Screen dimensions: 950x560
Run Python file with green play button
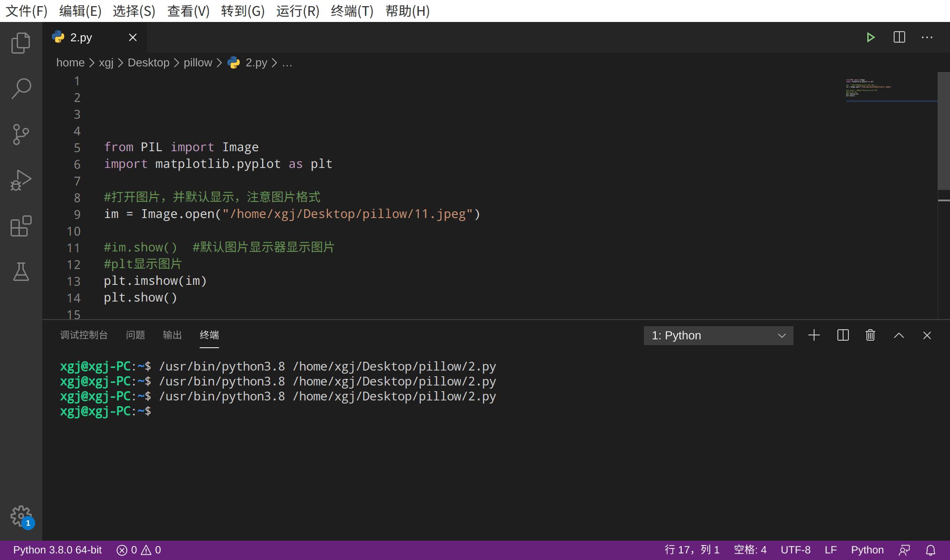coord(870,37)
